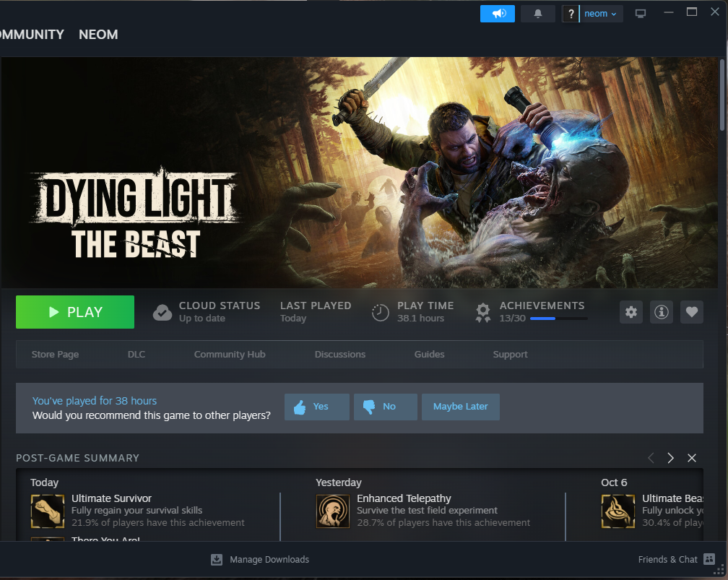This screenshot has height=580, width=728.
Task: Click the achievements progress bar
Action: (x=558, y=319)
